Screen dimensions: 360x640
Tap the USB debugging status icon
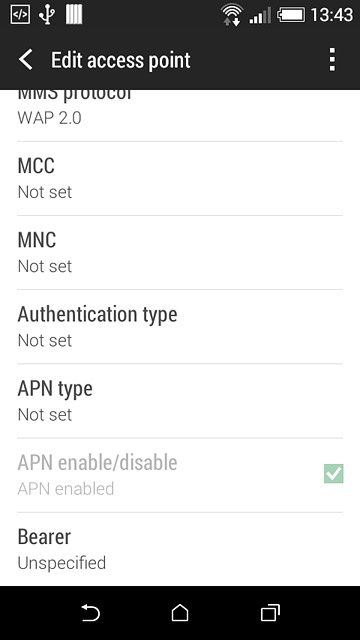(x=20, y=15)
